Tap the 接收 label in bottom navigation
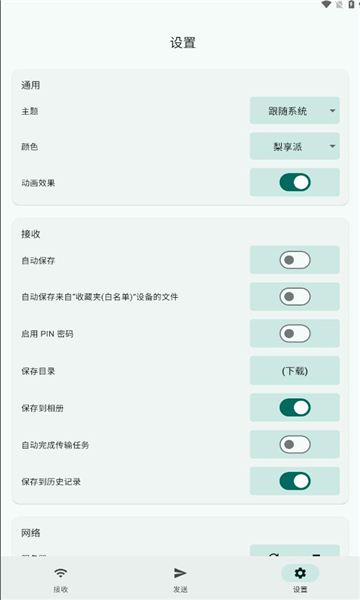360x600 pixels. click(x=60, y=589)
